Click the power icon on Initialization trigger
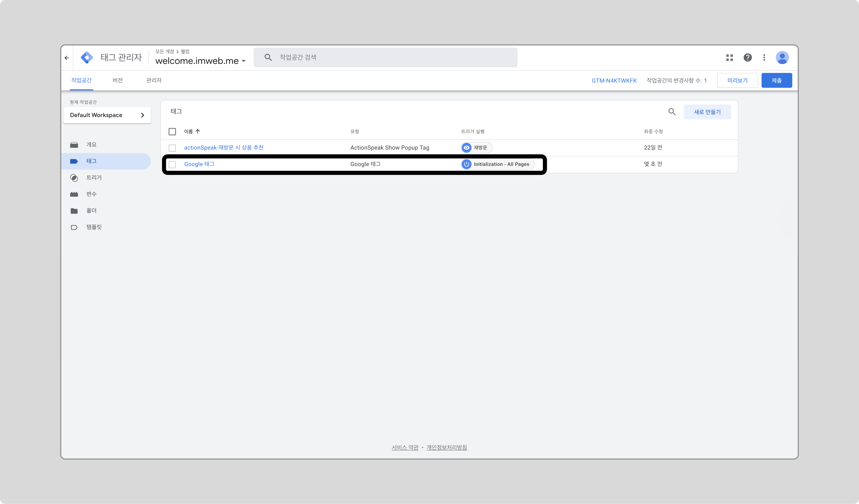The image size is (859, 504). tap(466, 164)
